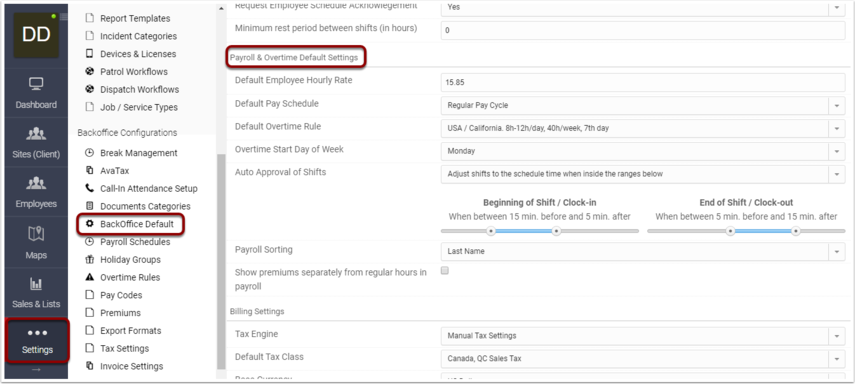855x384 pixels.
Task: Click the Invoice Settings copy icon
Action: 89,366
